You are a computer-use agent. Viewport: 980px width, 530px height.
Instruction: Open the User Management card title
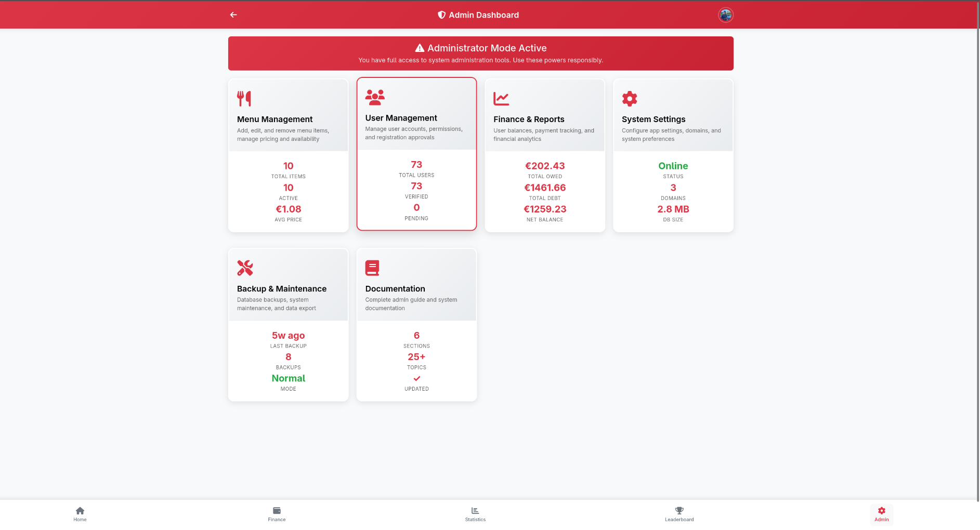pyautogui.click(x=401, y=118)
